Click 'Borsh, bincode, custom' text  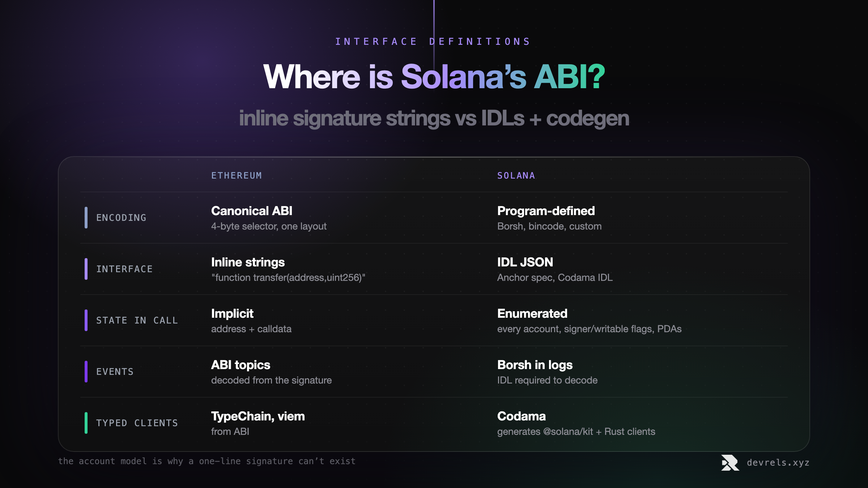(x=549, y=226)
